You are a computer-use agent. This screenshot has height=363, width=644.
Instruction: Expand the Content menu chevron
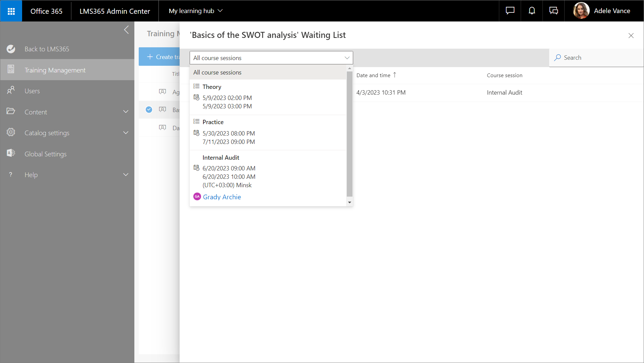click(x=126, y=112)
